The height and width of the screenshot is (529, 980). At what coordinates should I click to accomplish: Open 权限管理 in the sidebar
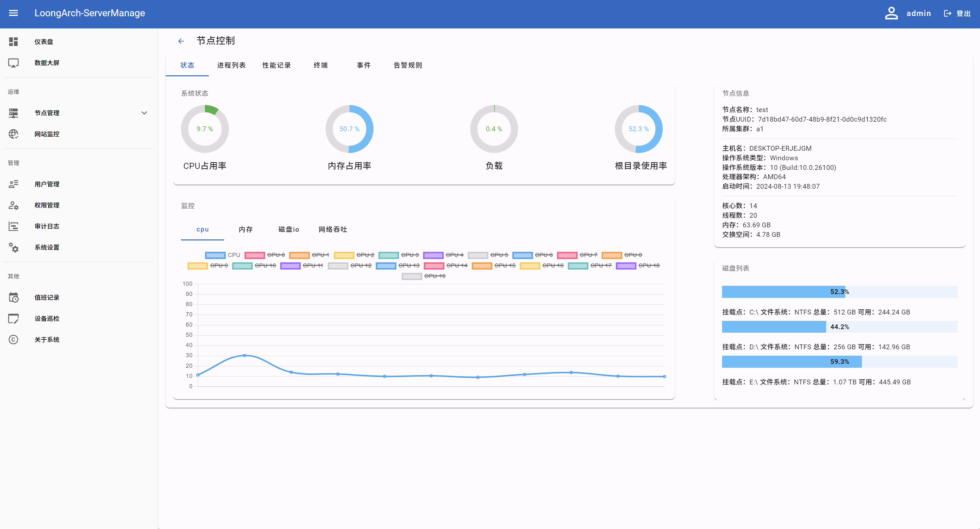tap(47, 205)
